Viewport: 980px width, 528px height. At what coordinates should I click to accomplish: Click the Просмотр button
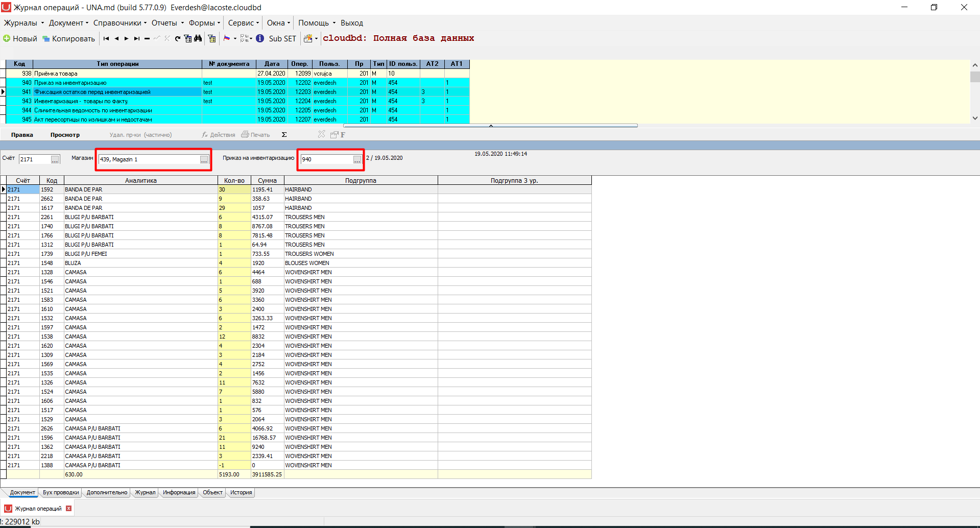pos(65,135)
